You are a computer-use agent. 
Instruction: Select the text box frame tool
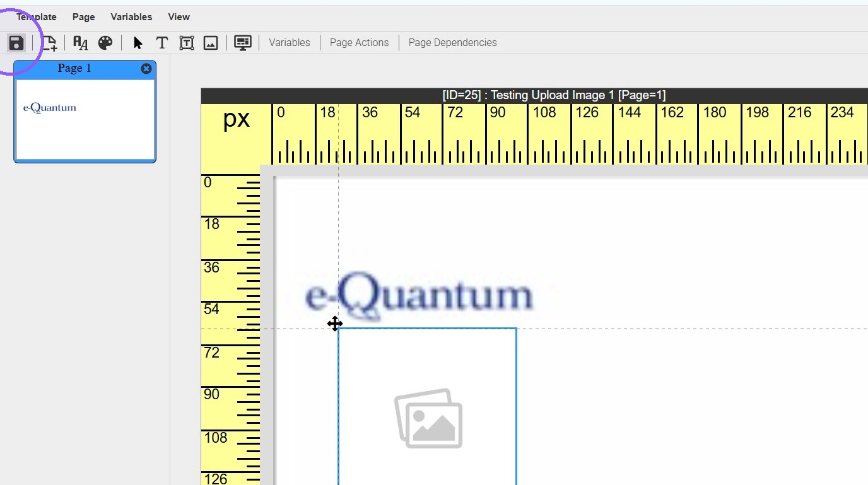(x=187, y=43)
